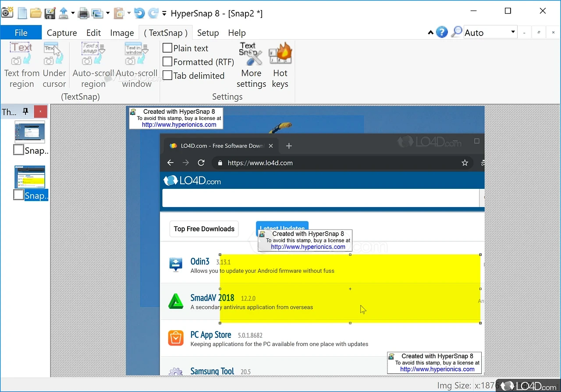561x392 pixels.
Task: Open TextSnap More settings
Action: point(251,65)
